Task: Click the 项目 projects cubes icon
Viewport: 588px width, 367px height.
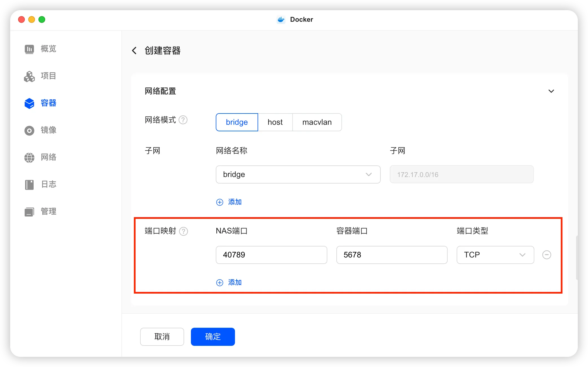Action: [x=29, y=76]
